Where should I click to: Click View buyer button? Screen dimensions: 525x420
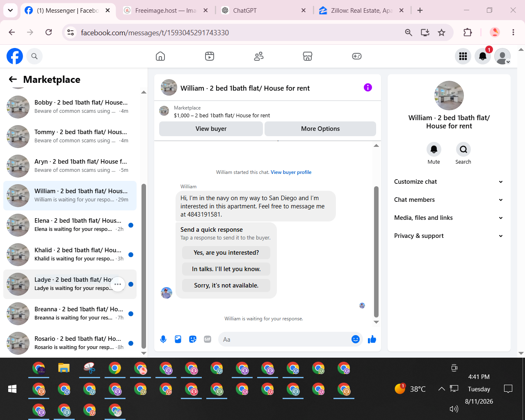[x=211, y=129]
